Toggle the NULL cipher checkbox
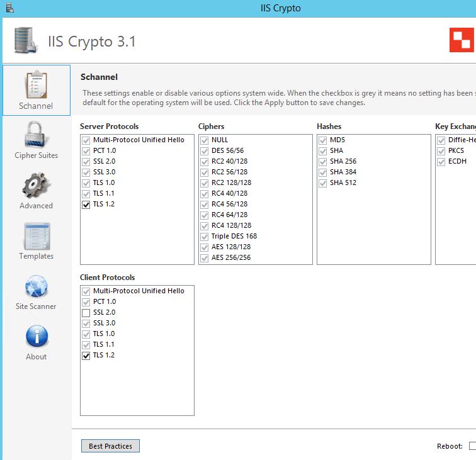Viewport: 476px width, 460px height. (204, 140)
